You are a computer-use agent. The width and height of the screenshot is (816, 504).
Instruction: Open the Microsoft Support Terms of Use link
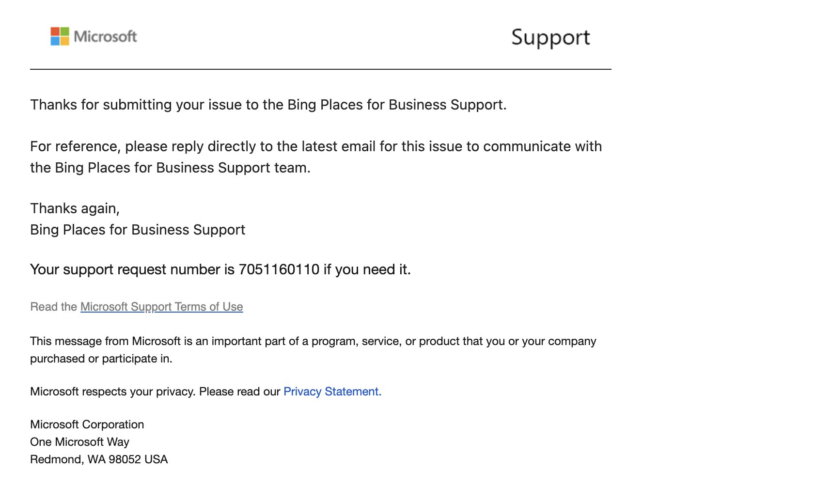click(x=161, y=307)
